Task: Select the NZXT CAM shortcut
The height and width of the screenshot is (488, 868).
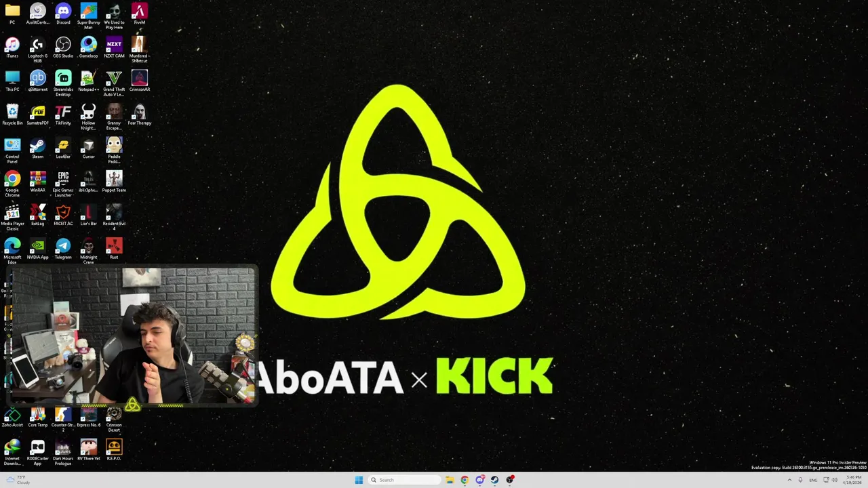Action: point(114,47)
